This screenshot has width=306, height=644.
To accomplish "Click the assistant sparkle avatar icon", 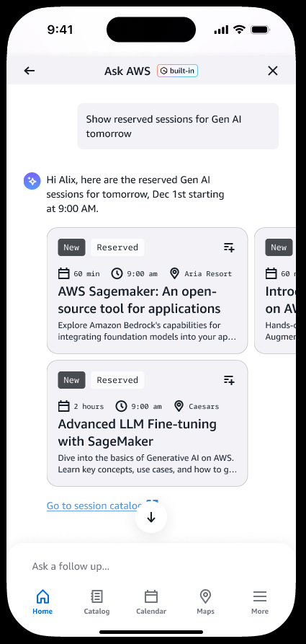I will click(x=32, y=181).
